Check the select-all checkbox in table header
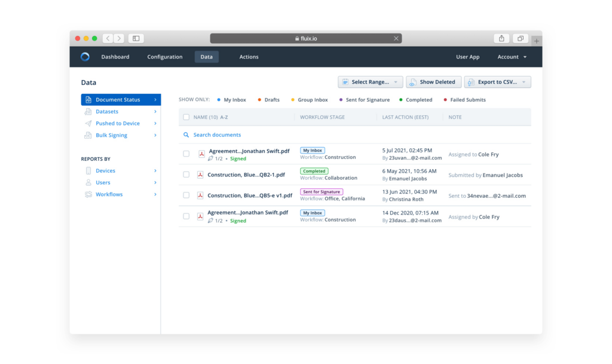This screenshot has width=612, height=364. tap(186, 117)
